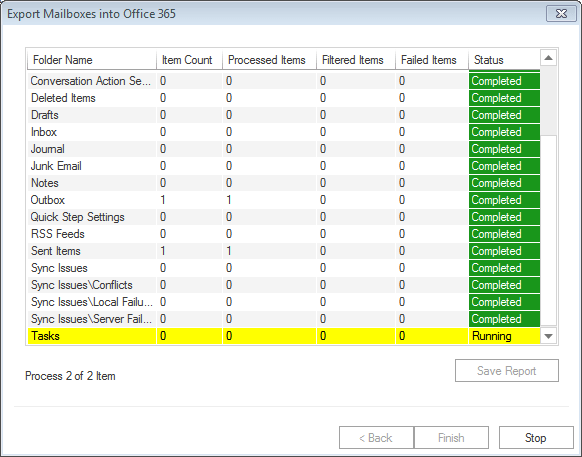Sort by the Item Count column header
The image size is (582, 457).
click(189, 60)
